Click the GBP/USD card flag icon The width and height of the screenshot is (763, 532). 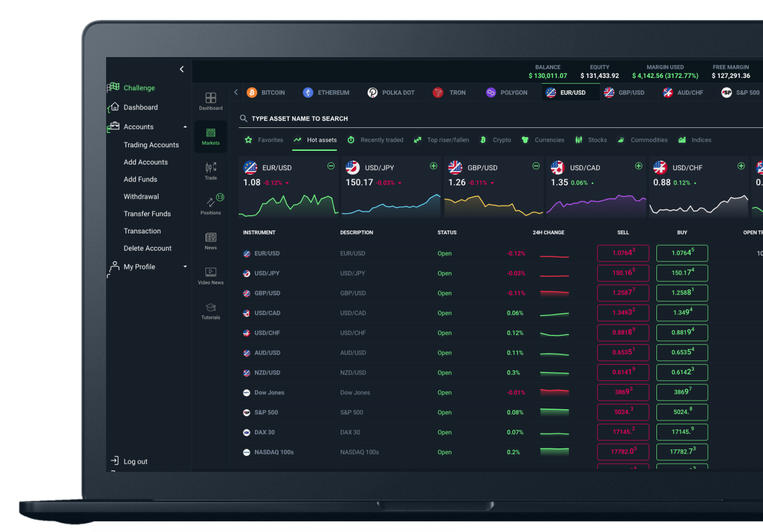[455, 167]
